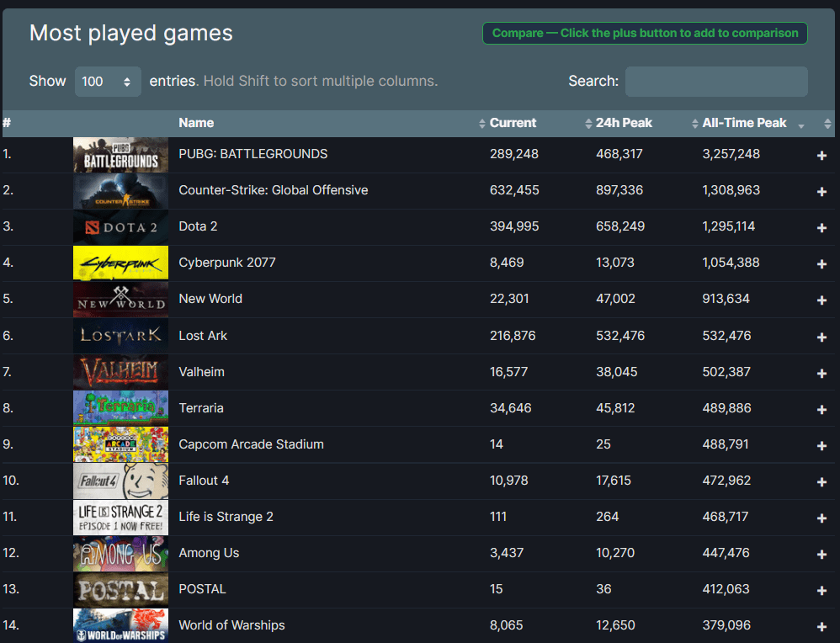Select World of Warships current players 8,065
Viewport: 840px width, 643px height.
[506, 625]
